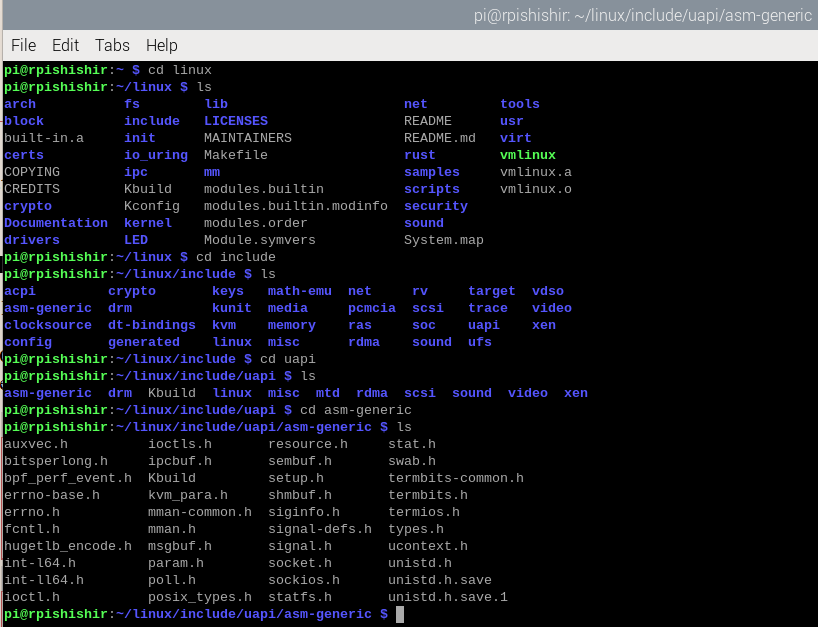Click the dt-bindings directory name
Image resolution: width=818 pixels, height=627 pixels.
(x=152, y=325)
